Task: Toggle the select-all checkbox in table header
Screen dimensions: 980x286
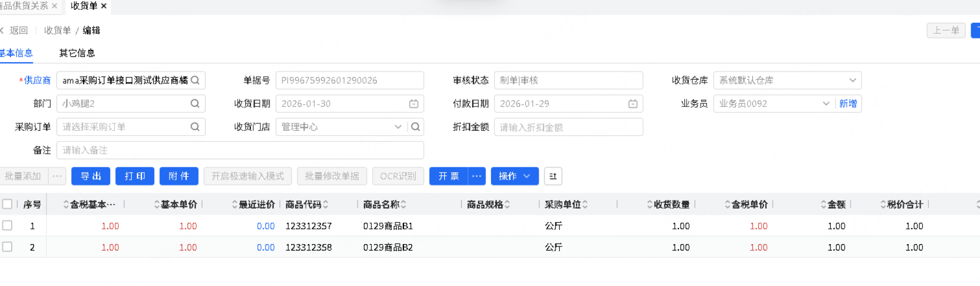Action: (8, 204)
